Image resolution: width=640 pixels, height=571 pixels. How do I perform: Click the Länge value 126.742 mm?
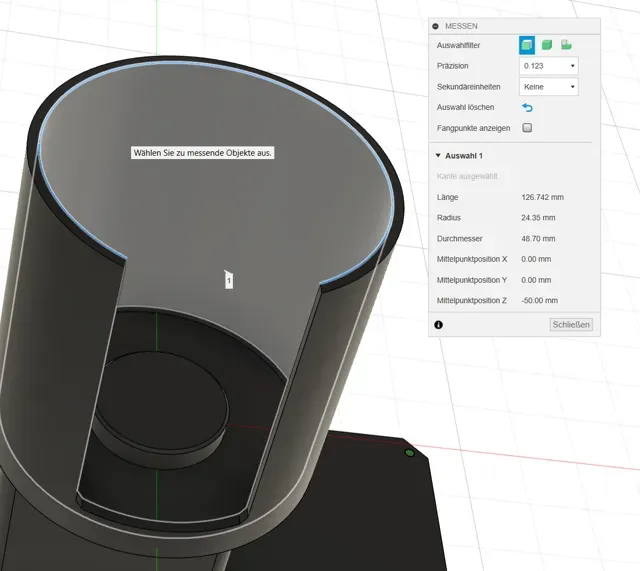click(542, 197)
